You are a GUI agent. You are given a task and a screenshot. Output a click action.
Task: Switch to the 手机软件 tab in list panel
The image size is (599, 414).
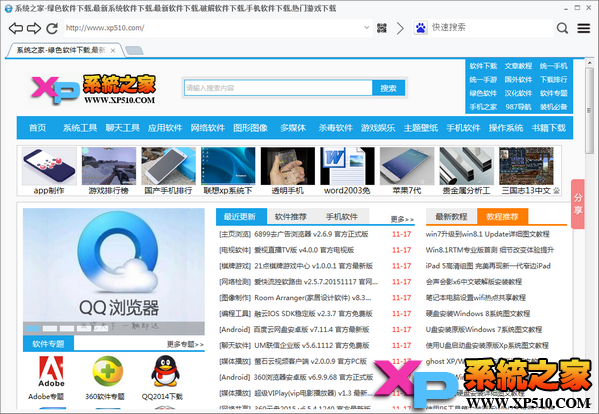click(342, 217)
